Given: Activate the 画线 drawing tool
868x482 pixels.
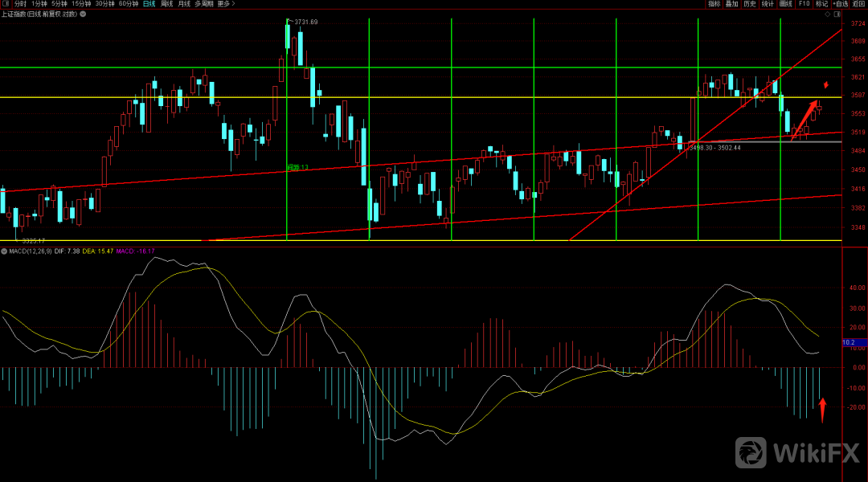Looking at the screenshot, I should tap(786, 4).
